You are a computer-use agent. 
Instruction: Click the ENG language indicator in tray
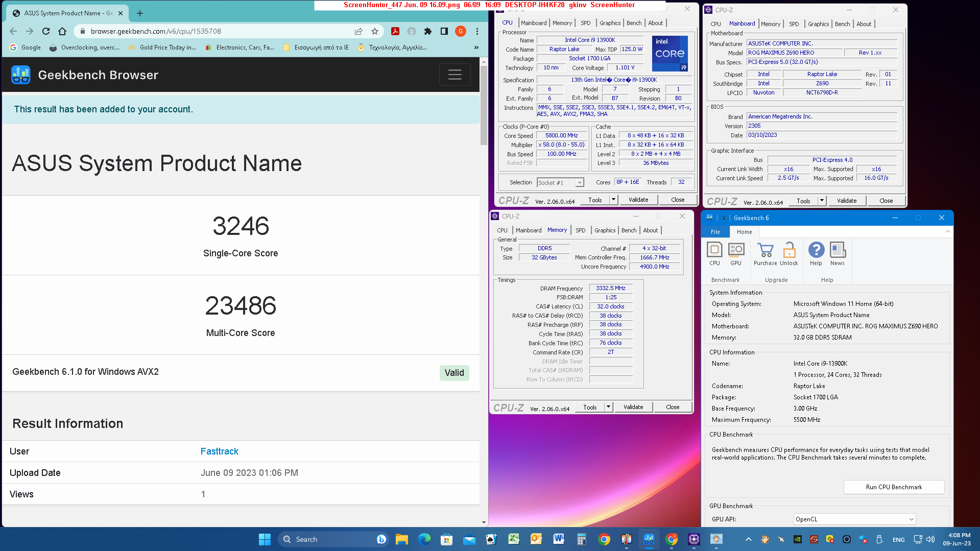(898, 539)
